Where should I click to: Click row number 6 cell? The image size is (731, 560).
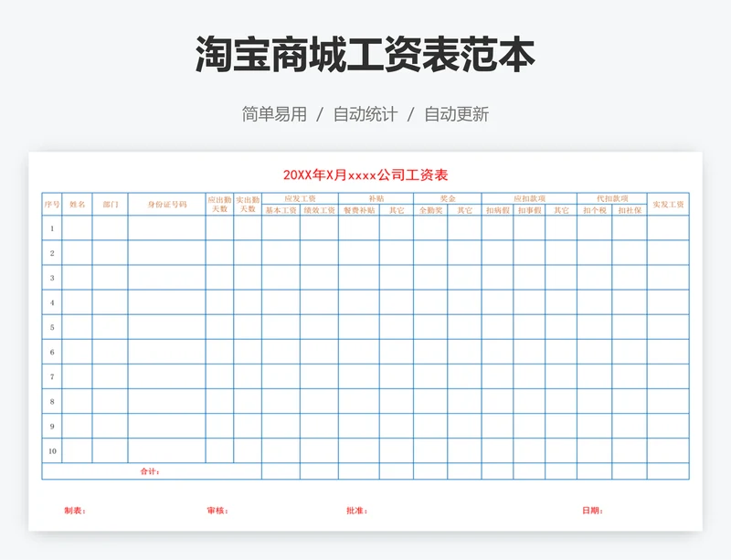52,352
